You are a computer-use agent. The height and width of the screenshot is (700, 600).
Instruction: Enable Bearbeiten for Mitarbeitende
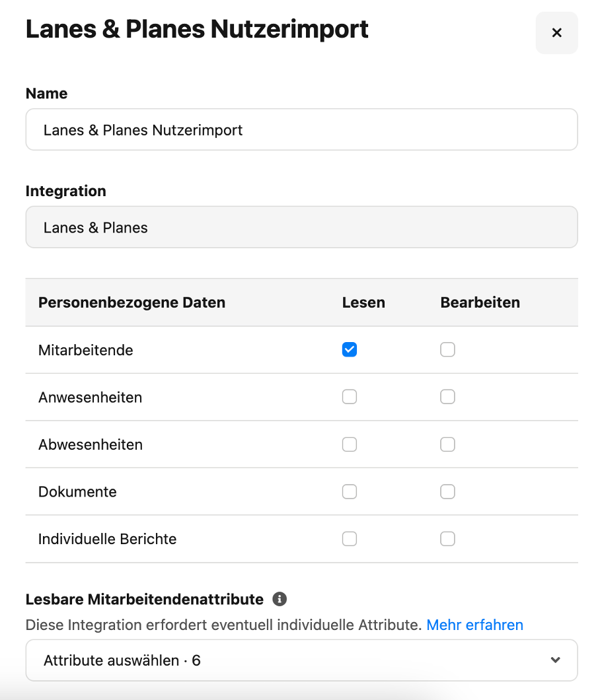(x=447, y=349)
